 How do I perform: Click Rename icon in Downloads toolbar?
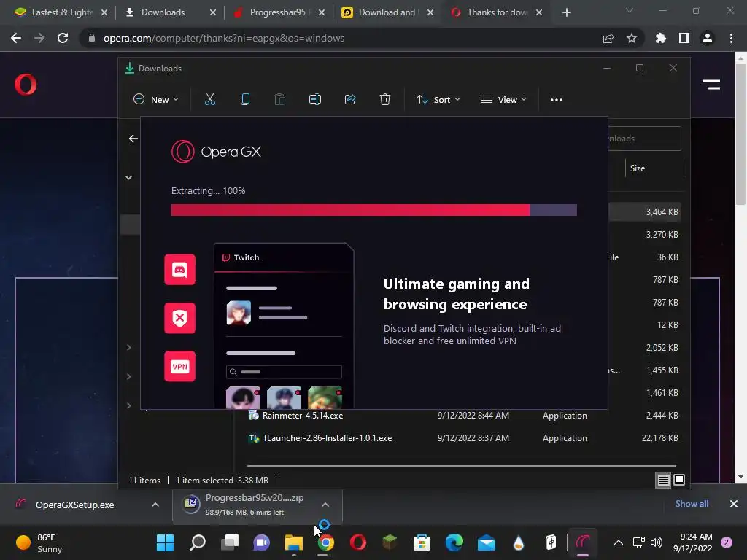tap(315, 99)
